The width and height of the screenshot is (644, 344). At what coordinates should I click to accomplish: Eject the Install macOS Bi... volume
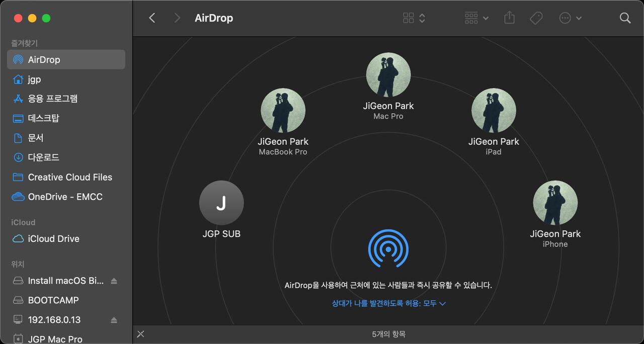(114, 281)
